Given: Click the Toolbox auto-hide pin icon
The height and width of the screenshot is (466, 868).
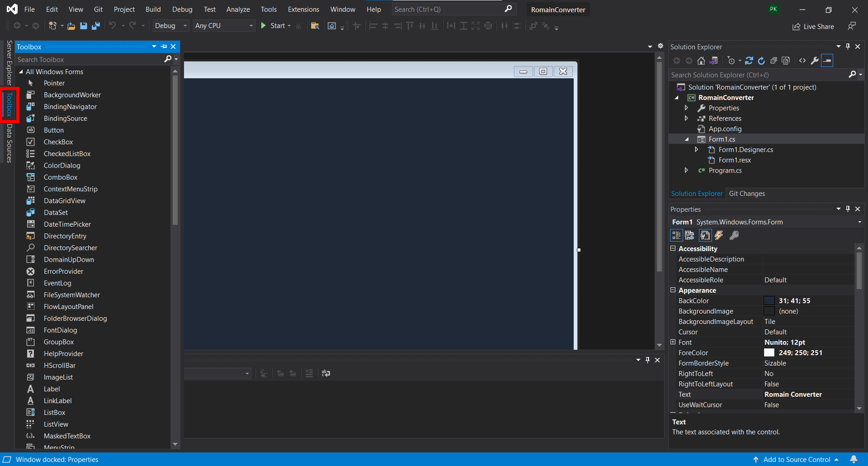Looking at the screenshot, I should click(164, 47).
